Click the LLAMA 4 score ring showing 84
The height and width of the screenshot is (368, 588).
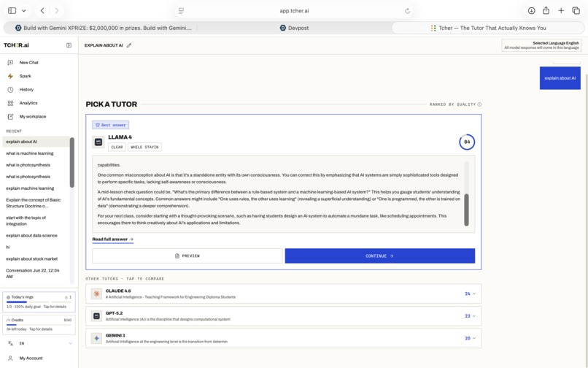pyautogui.click(x=467, y=142)
